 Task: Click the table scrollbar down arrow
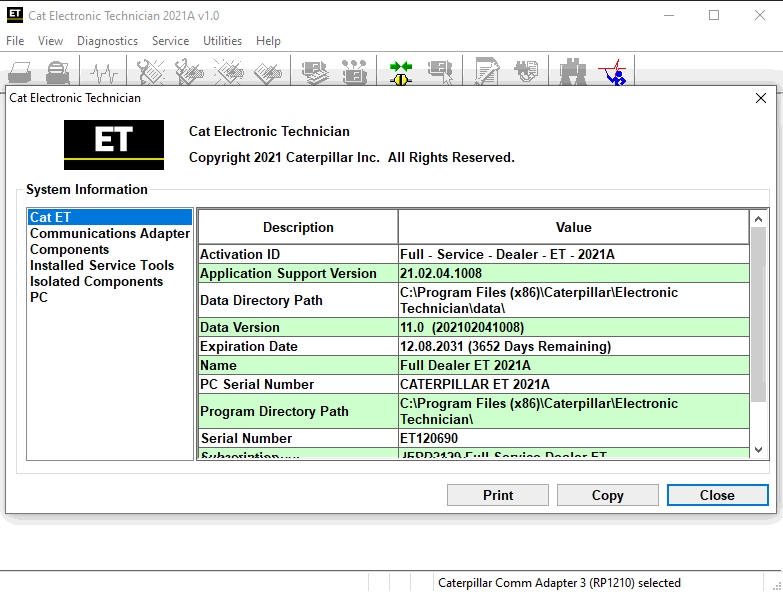click(x=759, y=449)
